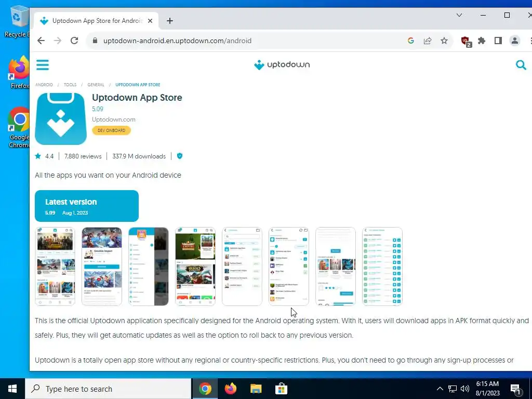Open Microsoft Store from the taskbar
The image size is (532, 399).
(281, 389)
